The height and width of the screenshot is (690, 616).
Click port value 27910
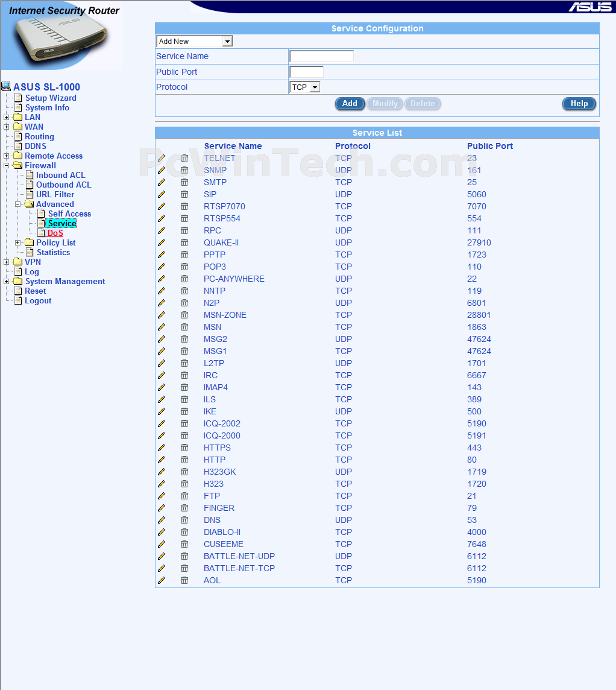coord(479,242)
